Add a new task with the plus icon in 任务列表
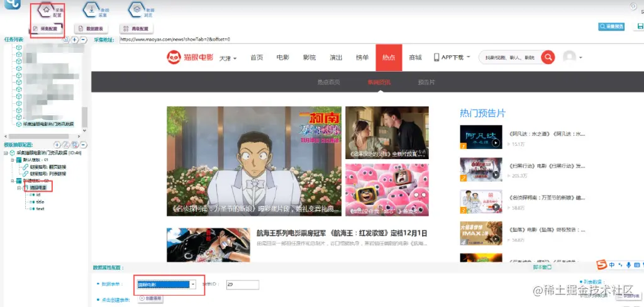Image resolution: width=644 pixels, height=307 pixels. 74,40
